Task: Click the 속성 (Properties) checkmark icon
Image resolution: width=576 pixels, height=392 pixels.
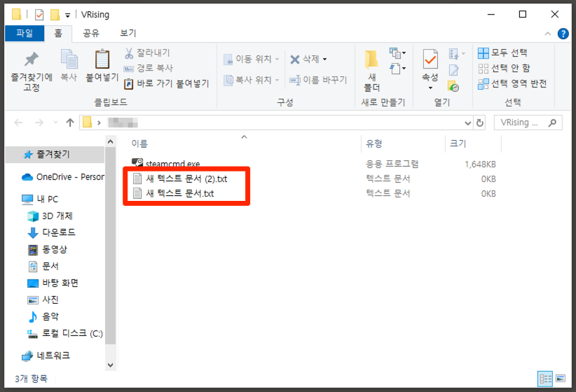Action: point(430,59)
